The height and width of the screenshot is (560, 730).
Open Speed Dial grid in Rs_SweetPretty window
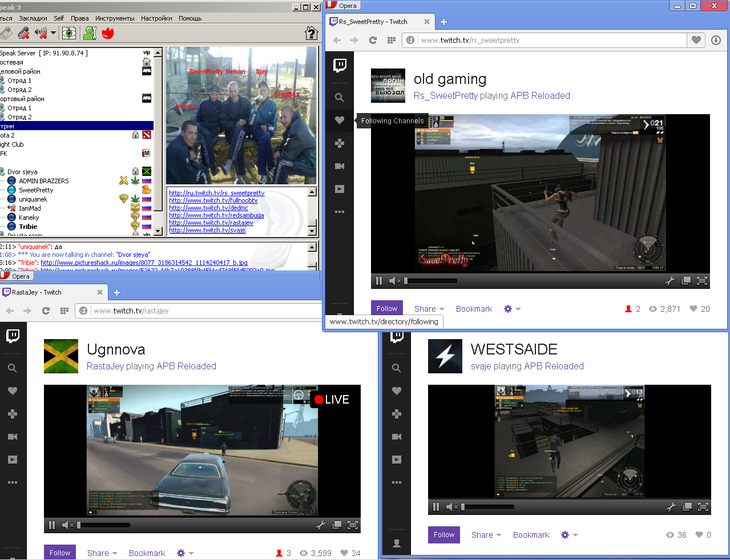391,40
